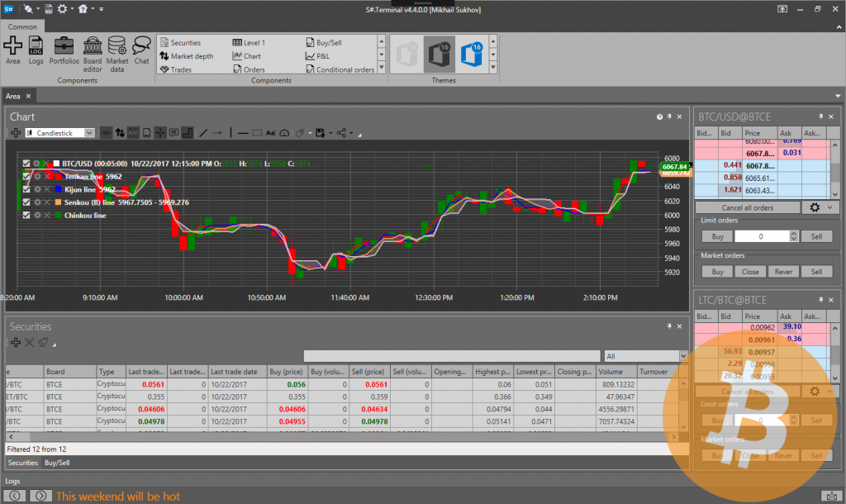Open the Candlestick chart type dropdown

pos(59,132)
